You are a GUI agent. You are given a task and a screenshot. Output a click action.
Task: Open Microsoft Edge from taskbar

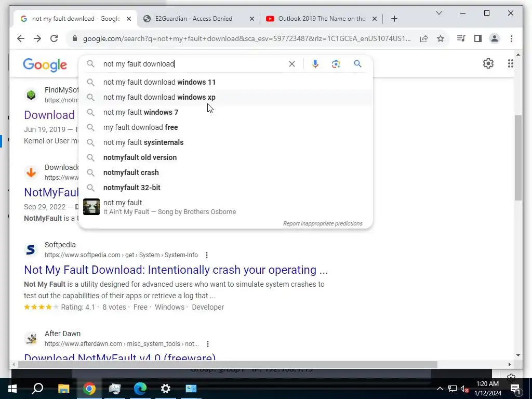point(140,389)
